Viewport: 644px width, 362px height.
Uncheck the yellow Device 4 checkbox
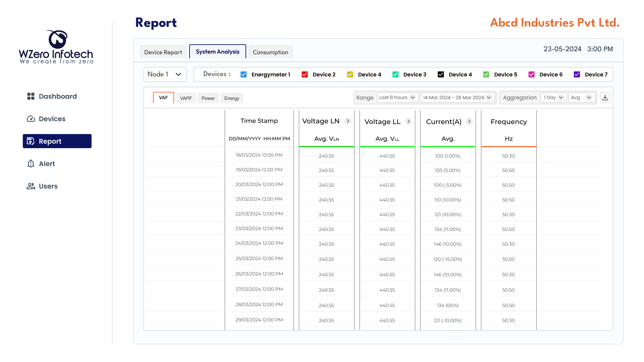tap(350, 74)
